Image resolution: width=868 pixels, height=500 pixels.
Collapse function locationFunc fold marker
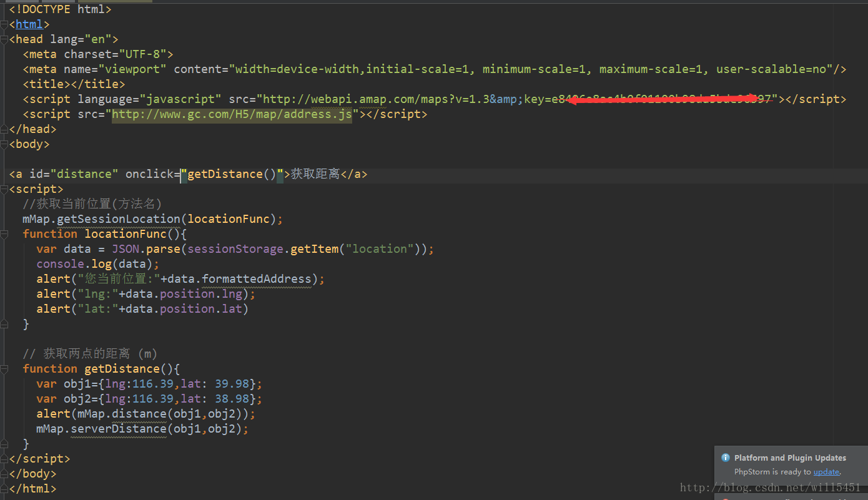click(4, 234)
